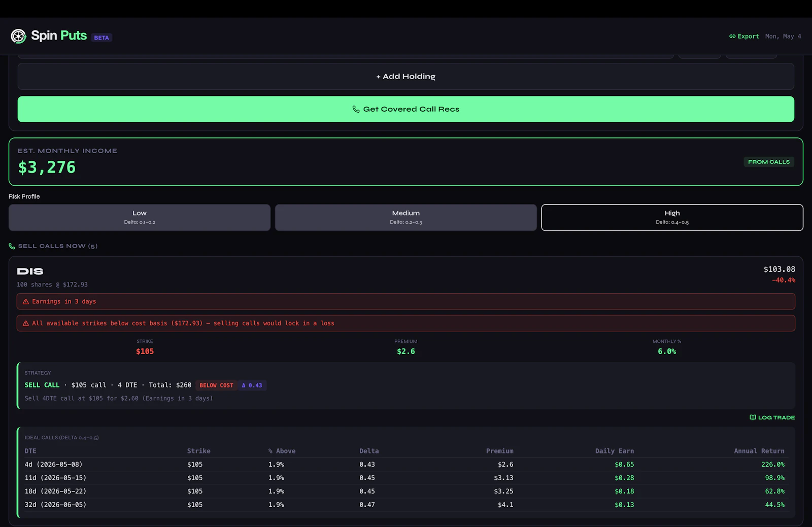This screenshot has height=527, width=812.
Task: Click the 62.8% annual return value
Action: 774,491
